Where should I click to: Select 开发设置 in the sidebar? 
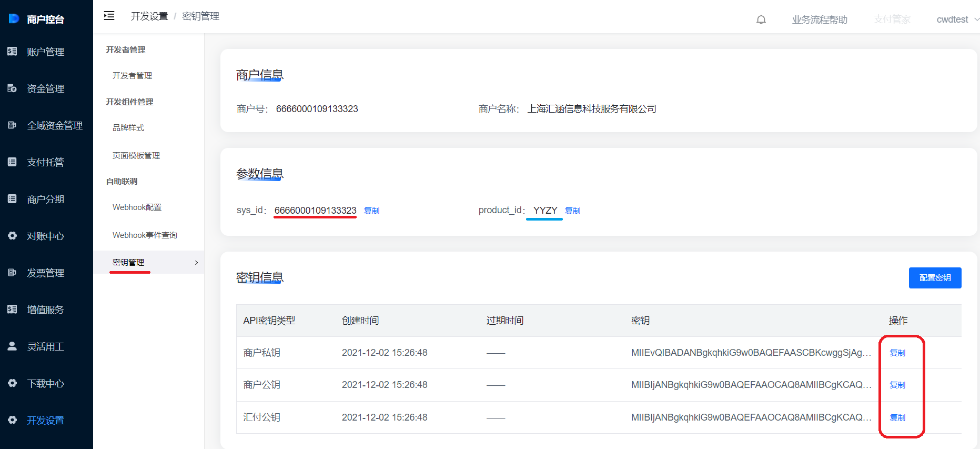[46, 420]
